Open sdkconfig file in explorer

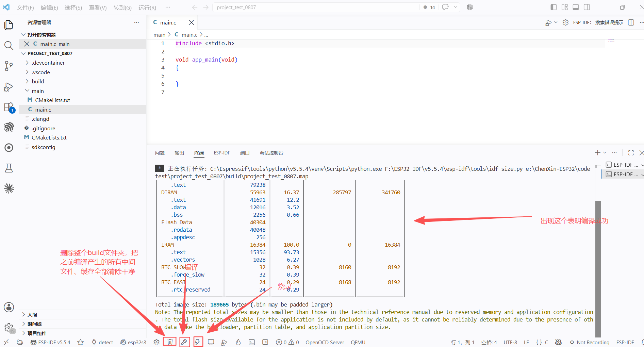(x=43, y=147)
